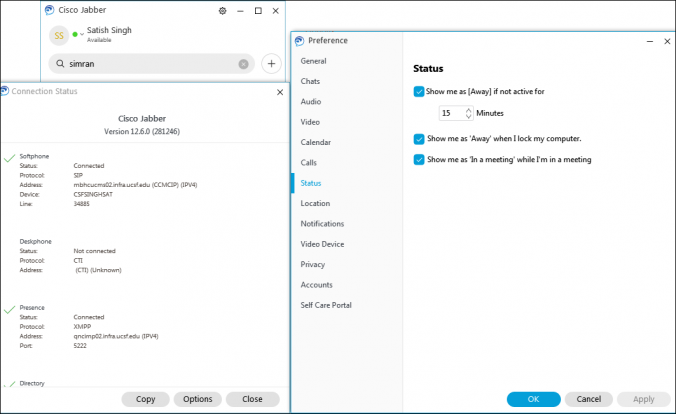Click Apply in the Preference window
This screenshot has height=414, width=676.
[644, 399]
